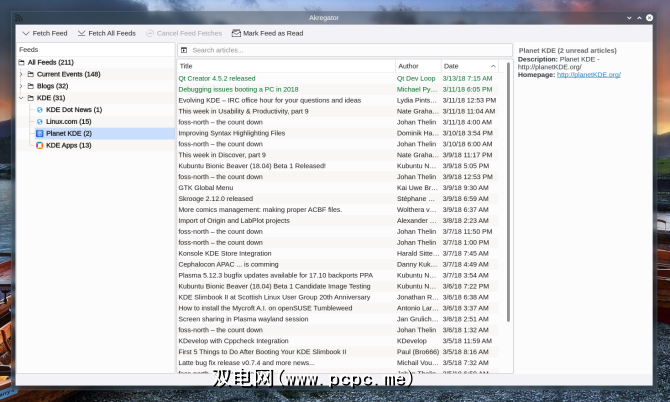Viewport: 670px width, 402px height.
Task: Open Import of Origin and LabPlot projects
Action: pos(234,221)
